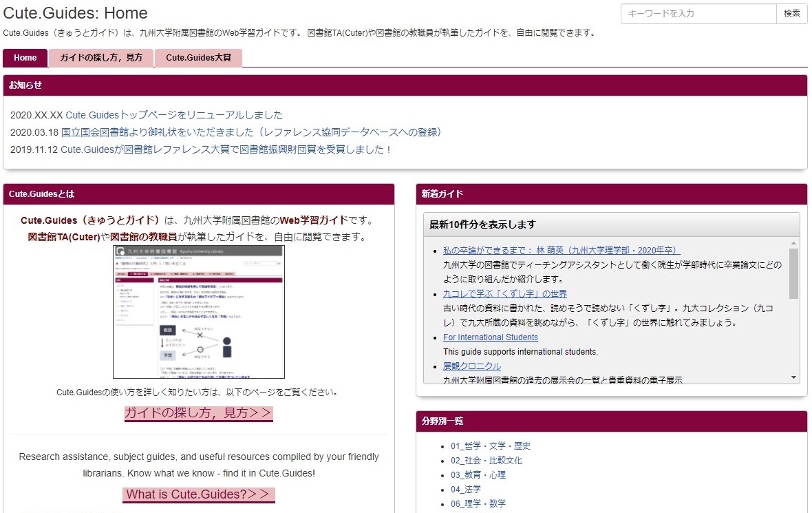This screenshot has width=812, height=513.
Task: Select category 02_社会・比較文化
Action: 487,460
